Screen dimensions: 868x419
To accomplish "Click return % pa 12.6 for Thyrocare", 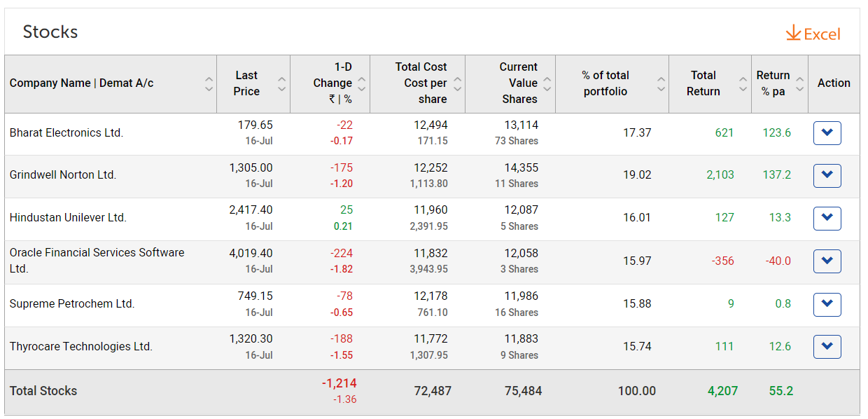I will 780,347.
